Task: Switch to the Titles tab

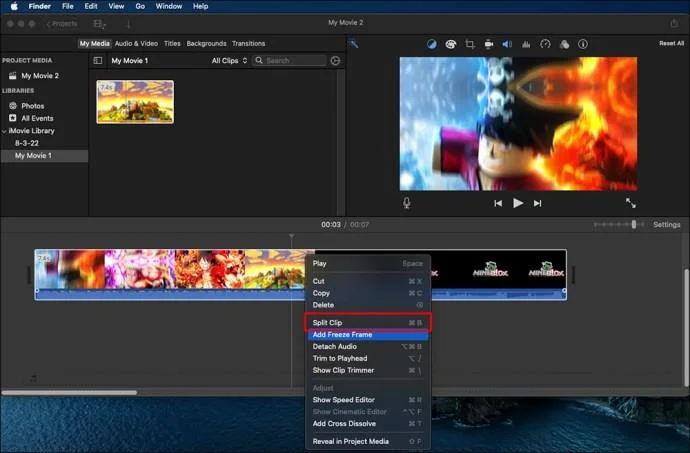Action: pos(172,44)
